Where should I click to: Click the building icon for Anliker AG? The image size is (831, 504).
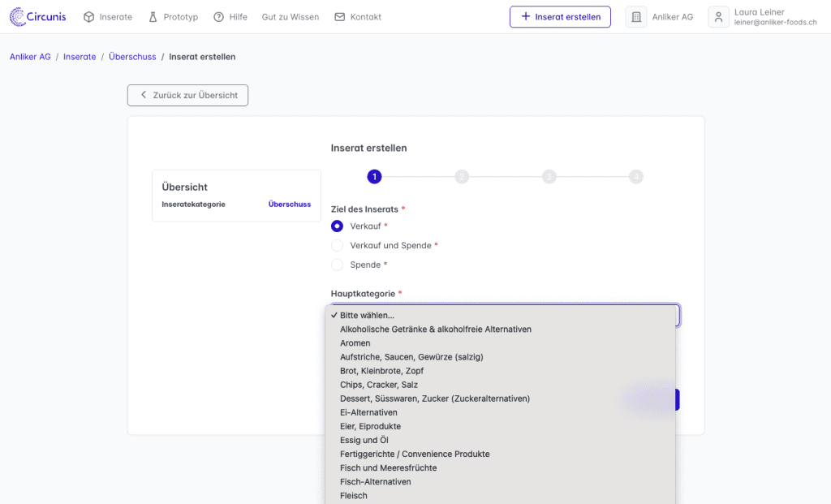(x=636, y=17)
